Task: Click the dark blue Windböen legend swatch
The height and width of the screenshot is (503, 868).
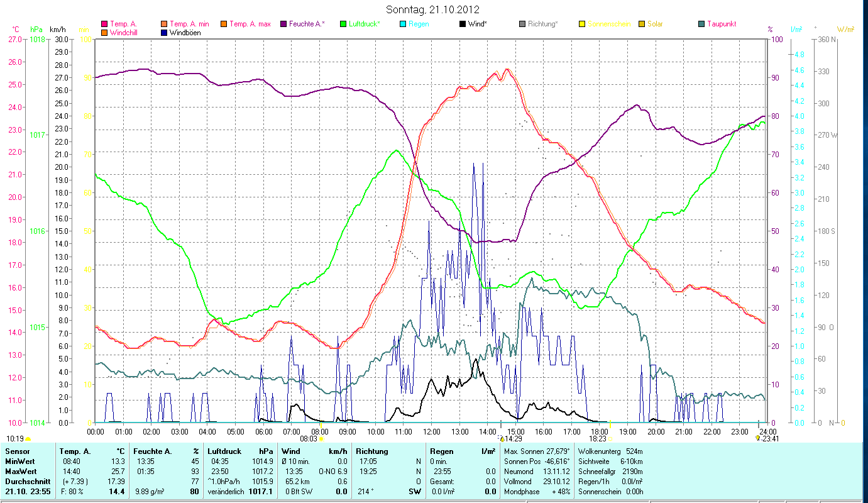Action: 164,32
